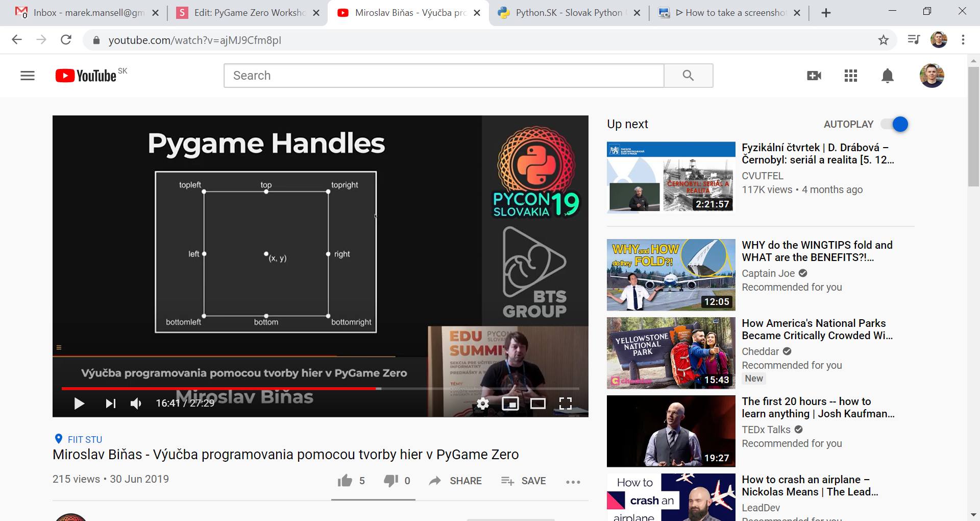Screen dimensions: 980x521
Task: Open a new browser tab
Action: (x=826, y=13)
